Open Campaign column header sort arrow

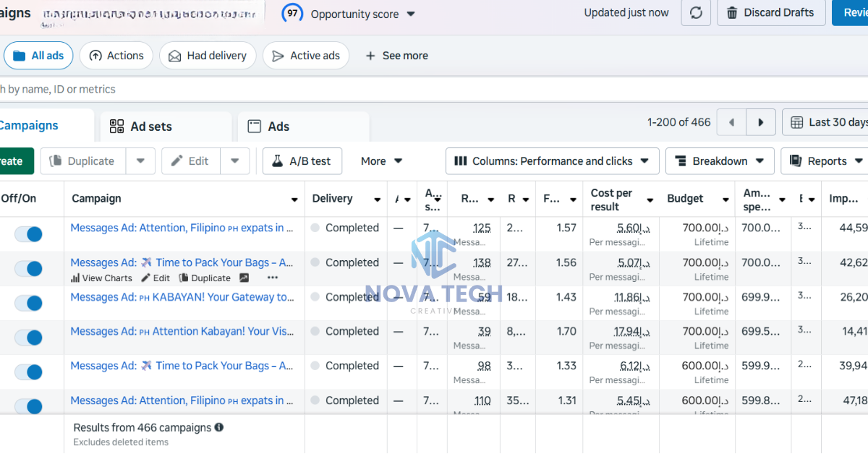click(294, 200)
